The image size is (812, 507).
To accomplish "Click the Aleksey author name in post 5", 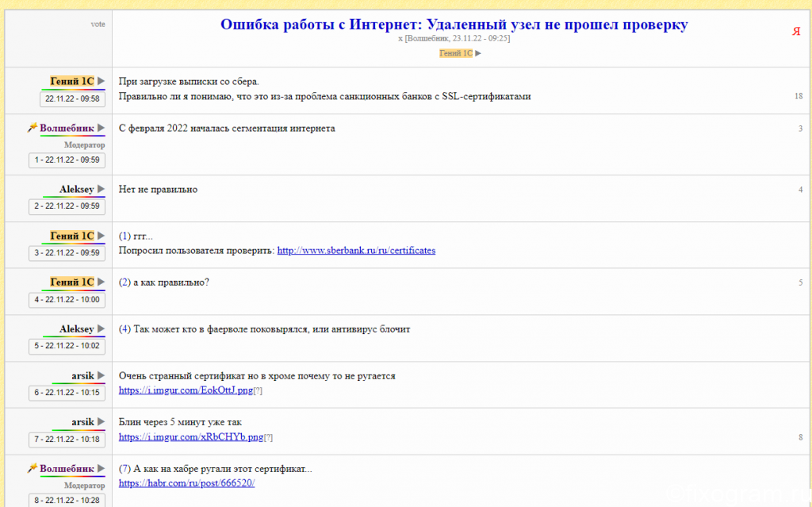I will point(77,328).
